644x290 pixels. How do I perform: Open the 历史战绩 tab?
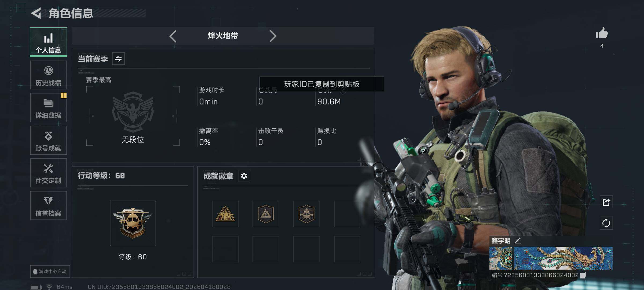click(x=48, y=75)
